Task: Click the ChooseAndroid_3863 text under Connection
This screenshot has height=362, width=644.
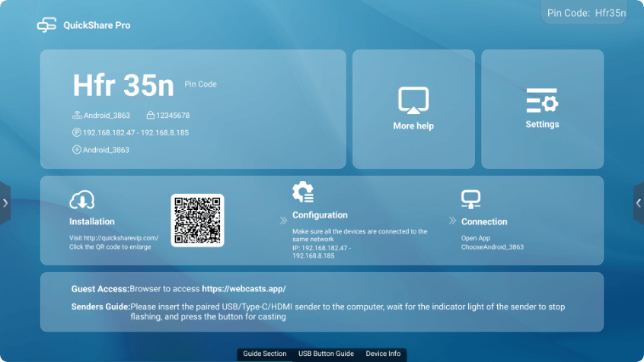Action: pyautogui.click(x=492, y=247)
